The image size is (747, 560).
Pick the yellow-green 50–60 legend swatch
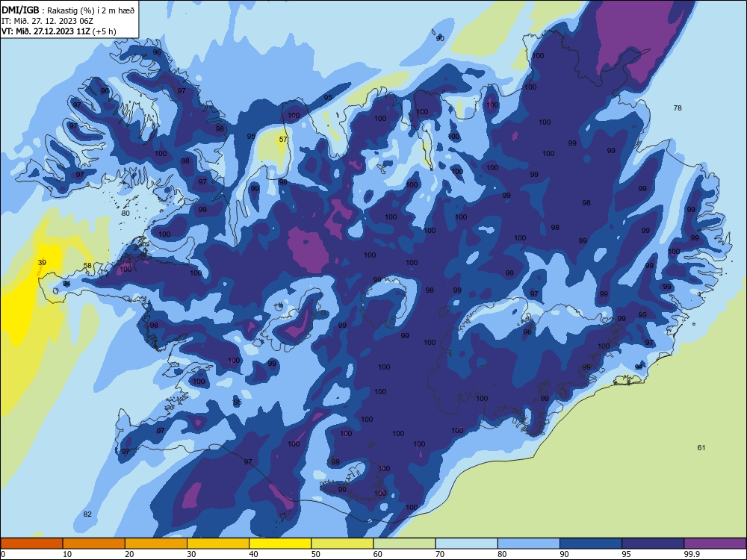coord(342,544)
